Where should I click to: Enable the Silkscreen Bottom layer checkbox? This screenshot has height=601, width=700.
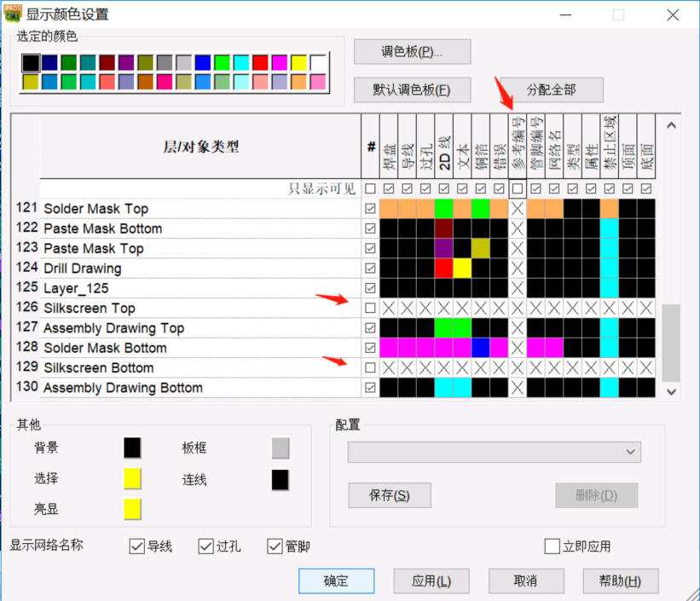coord(370,367)
